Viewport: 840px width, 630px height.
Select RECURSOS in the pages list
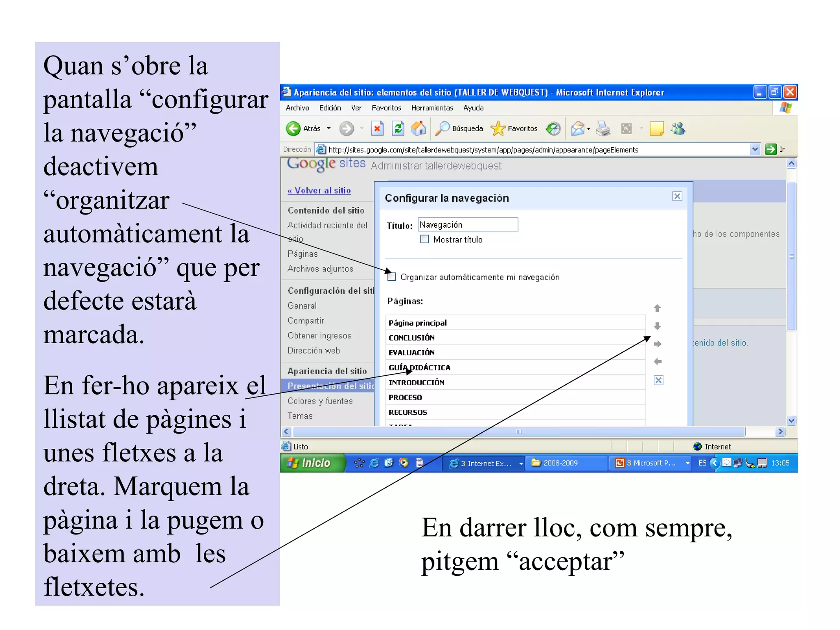[516, 412]
